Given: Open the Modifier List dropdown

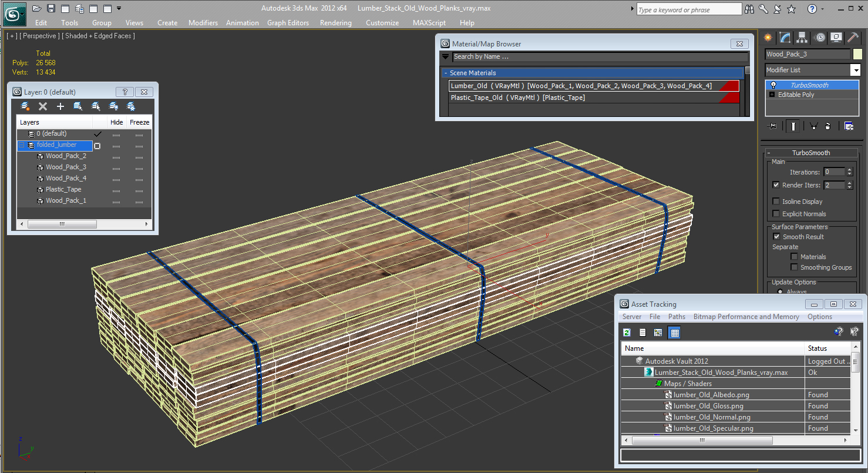Looking at the screenshot, I should pos(856,70).
